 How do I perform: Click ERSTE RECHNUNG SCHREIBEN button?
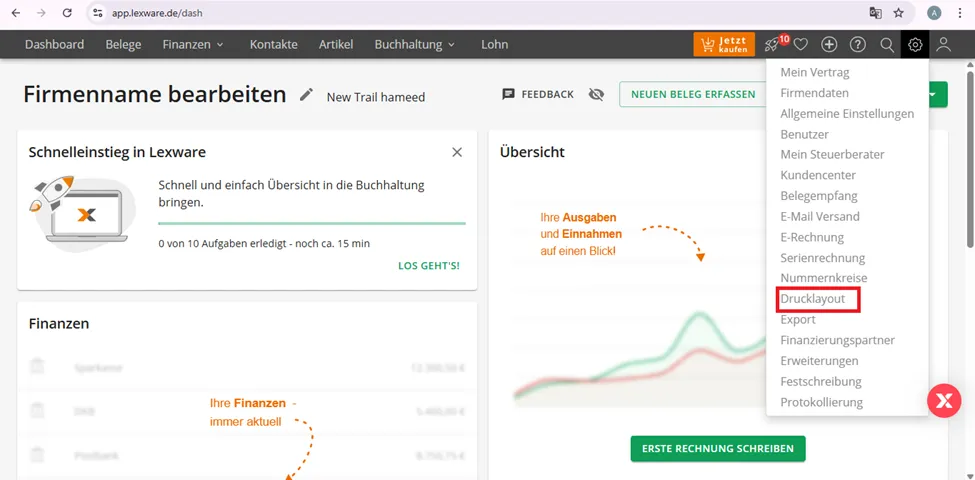718,448
